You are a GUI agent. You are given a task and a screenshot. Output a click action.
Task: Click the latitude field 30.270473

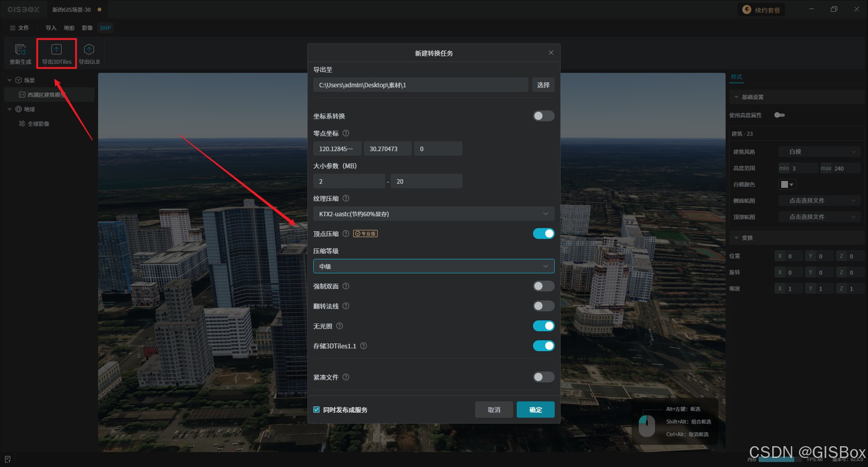tap(387, 149)
